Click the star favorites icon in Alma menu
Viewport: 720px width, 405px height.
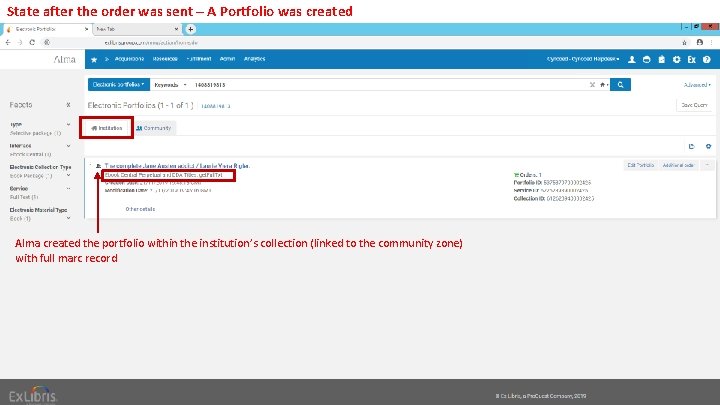tap(94, 60)
